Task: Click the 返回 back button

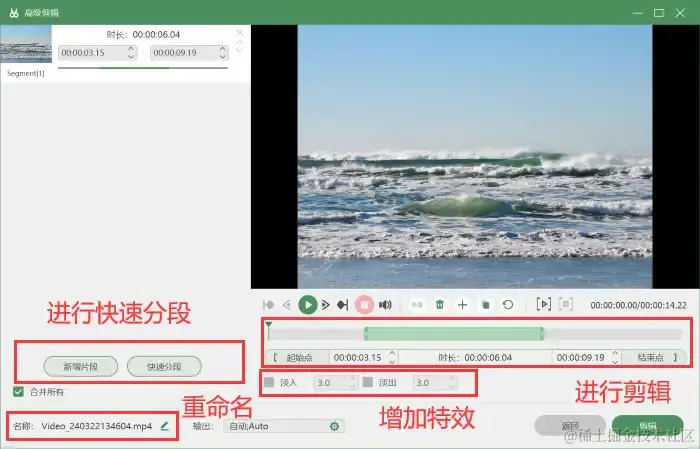Action: pyautogui.click(x=570, y=425)
